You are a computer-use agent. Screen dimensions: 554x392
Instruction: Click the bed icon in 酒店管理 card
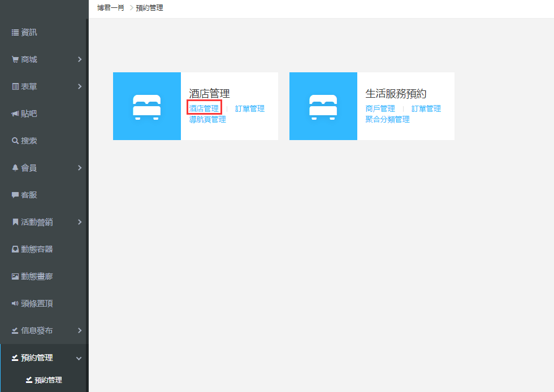pyautogui.click(x=146, y=107)
